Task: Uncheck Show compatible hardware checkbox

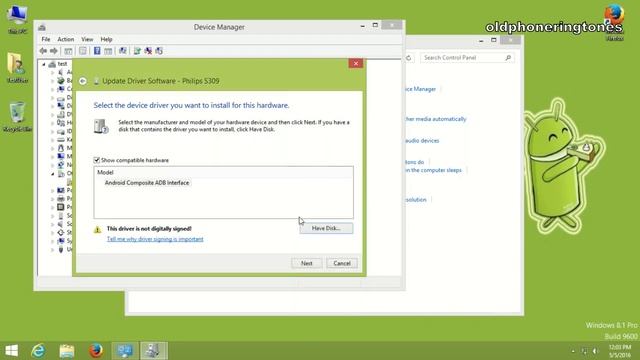Action: pyautogui.click(x=97, y=160)
